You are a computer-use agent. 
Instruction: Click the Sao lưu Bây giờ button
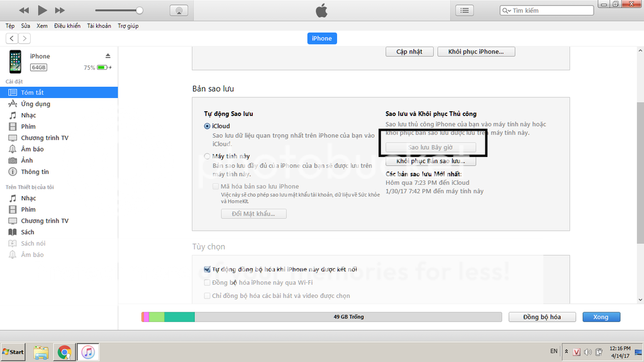click(x=430, y=147)
